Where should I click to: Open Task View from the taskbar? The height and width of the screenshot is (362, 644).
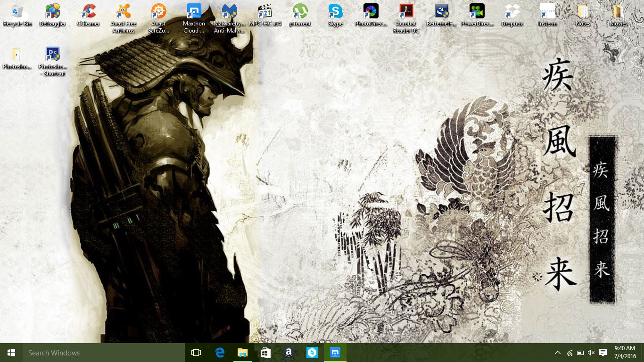pos(196,353)
